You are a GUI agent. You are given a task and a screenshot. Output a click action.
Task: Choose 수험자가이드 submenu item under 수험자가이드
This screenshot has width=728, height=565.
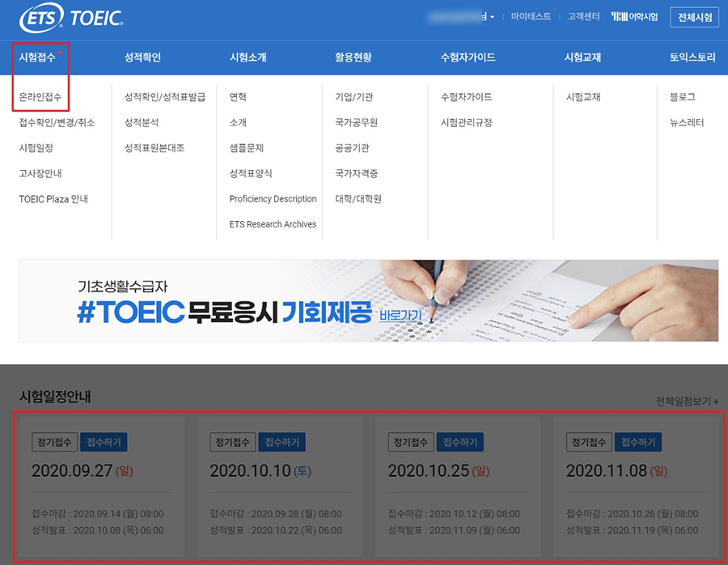[x=466, y=96]
